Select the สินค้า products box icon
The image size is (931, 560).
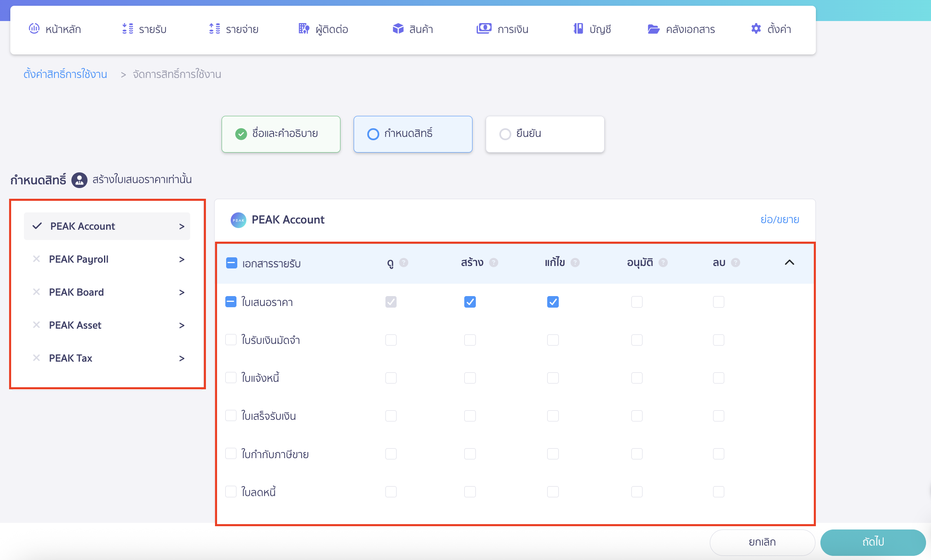[x=397, y=28]
